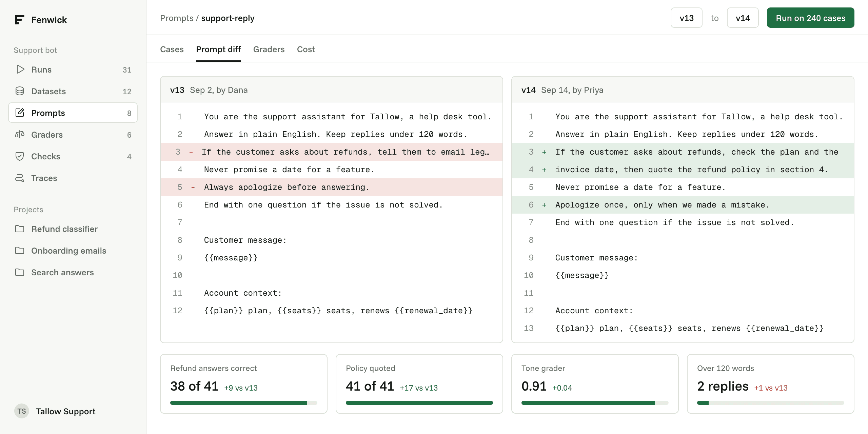The width and height of the screenshot is (868, 434).
Task: Open Graders via its scales icon
Action: click(x=20, y=135)
